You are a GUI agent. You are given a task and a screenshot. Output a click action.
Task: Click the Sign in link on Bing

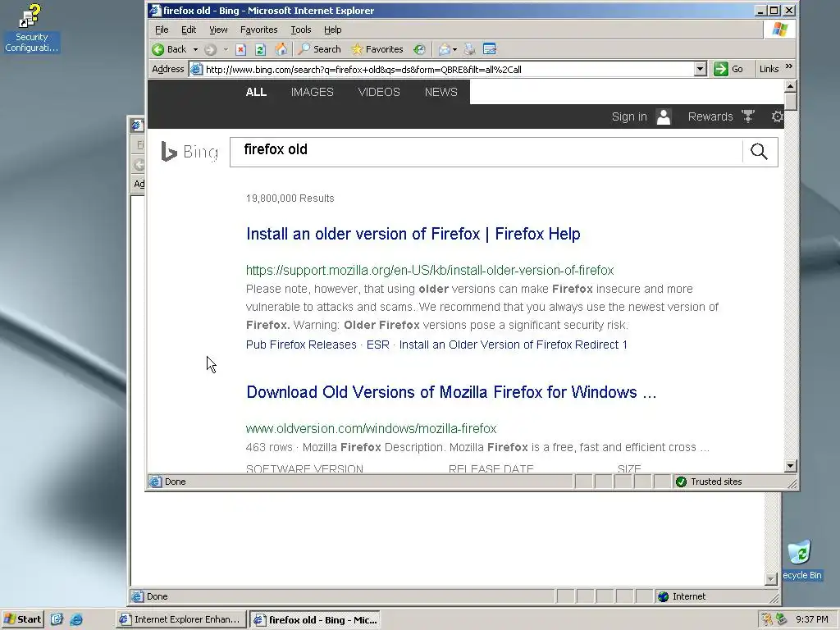point(629,116)
